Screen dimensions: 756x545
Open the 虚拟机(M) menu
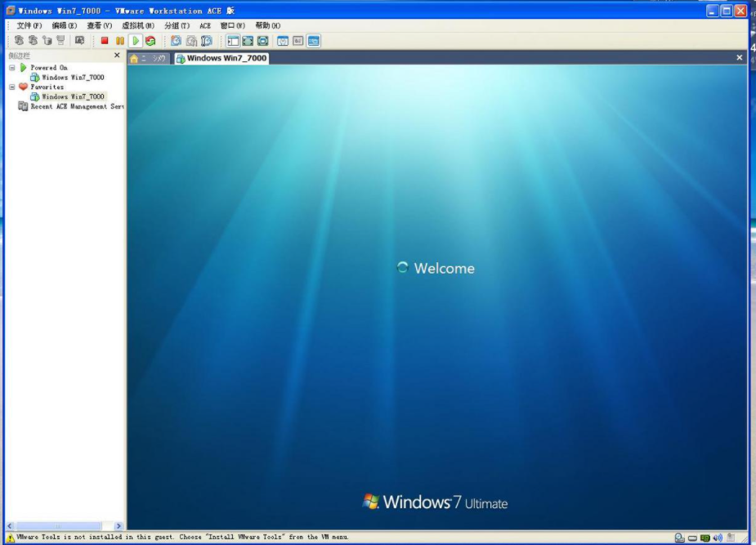[138, 25]
